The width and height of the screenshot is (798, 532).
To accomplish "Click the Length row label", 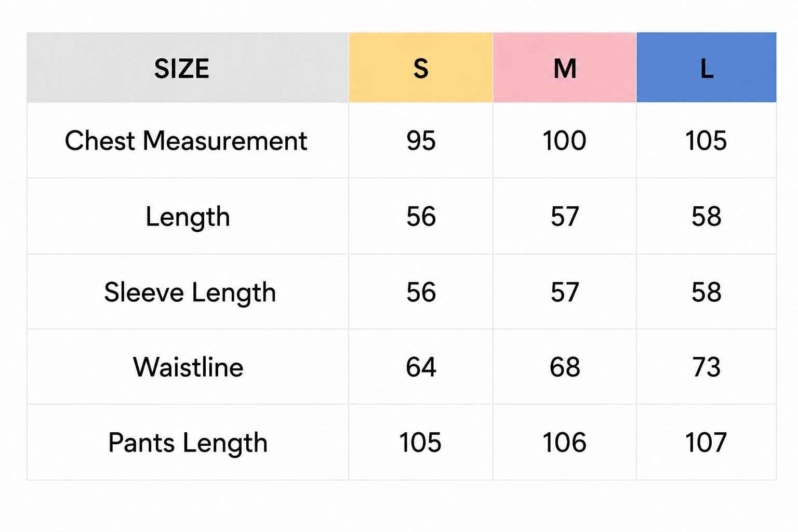I will pyautogui.click(x=188, y=217).
